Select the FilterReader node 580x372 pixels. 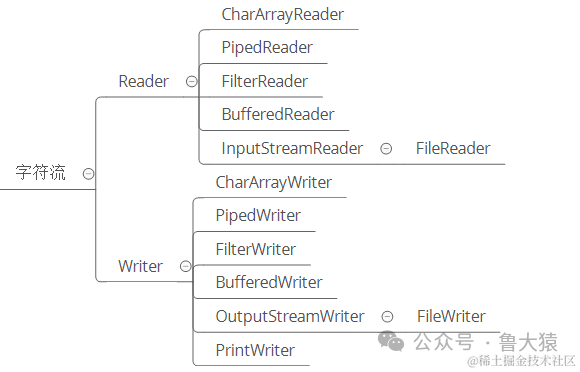[x=264, y=81]
